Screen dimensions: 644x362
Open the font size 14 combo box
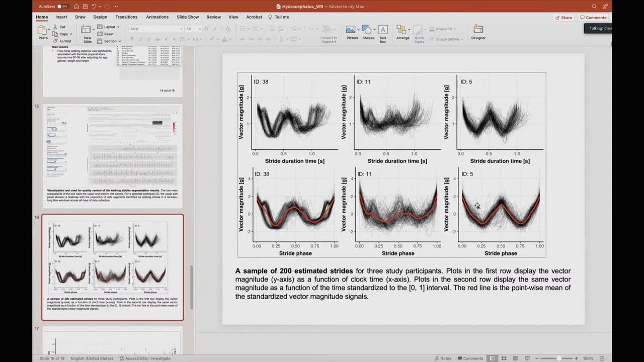[x=192, y=29]
